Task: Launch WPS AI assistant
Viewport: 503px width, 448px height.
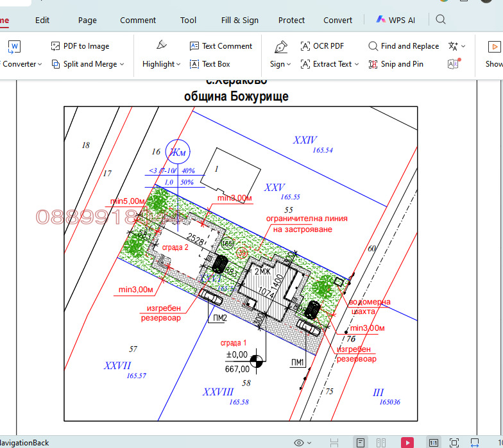Action: (x=395, y=20)
